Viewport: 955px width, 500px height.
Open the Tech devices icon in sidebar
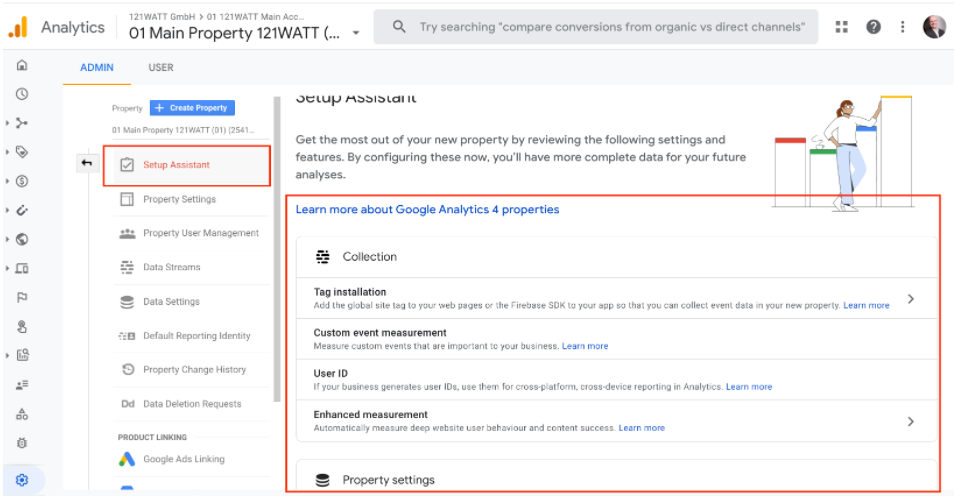(x=22, y=269)
